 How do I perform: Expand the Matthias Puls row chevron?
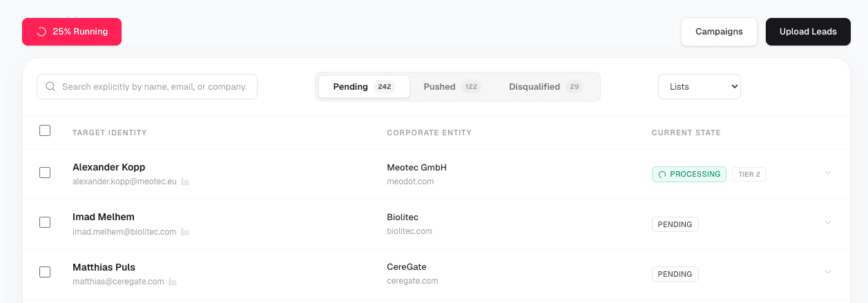(828, 272)
